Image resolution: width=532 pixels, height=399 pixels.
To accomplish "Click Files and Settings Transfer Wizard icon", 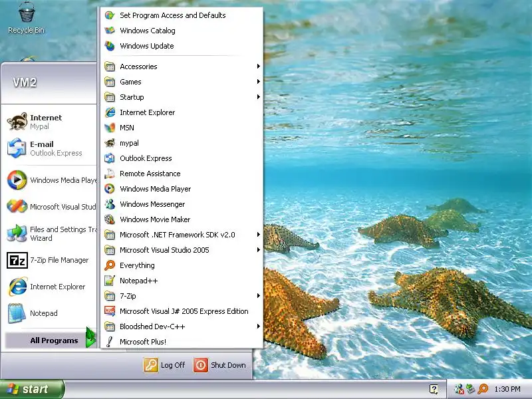I will click(x=17, y=233).
